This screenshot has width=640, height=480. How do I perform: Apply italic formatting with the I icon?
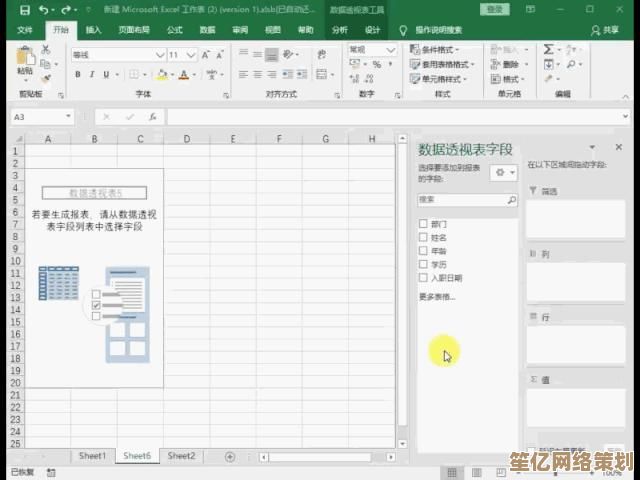[91, 74]
